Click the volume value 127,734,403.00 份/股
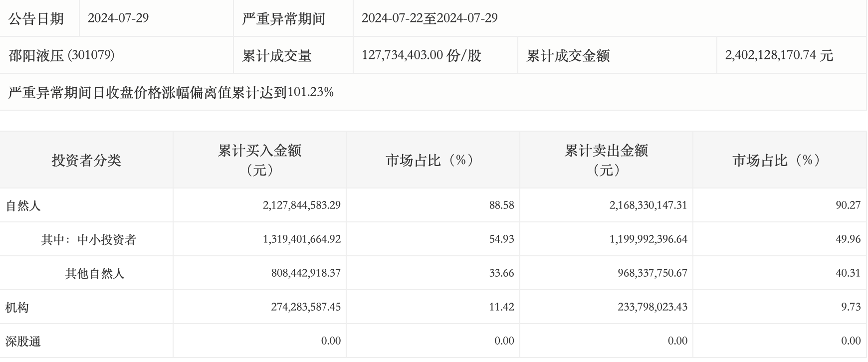The height and width of the screenshot is (362, 868). 422,55
